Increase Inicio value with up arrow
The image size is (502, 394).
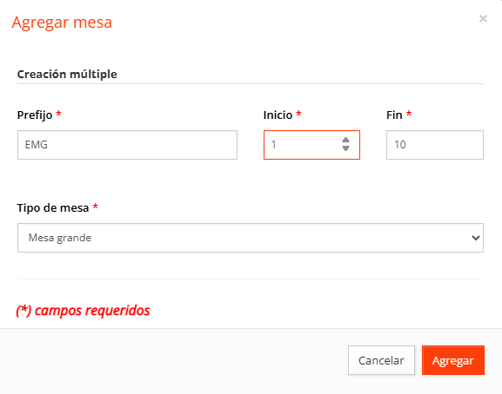pos(346,140)
